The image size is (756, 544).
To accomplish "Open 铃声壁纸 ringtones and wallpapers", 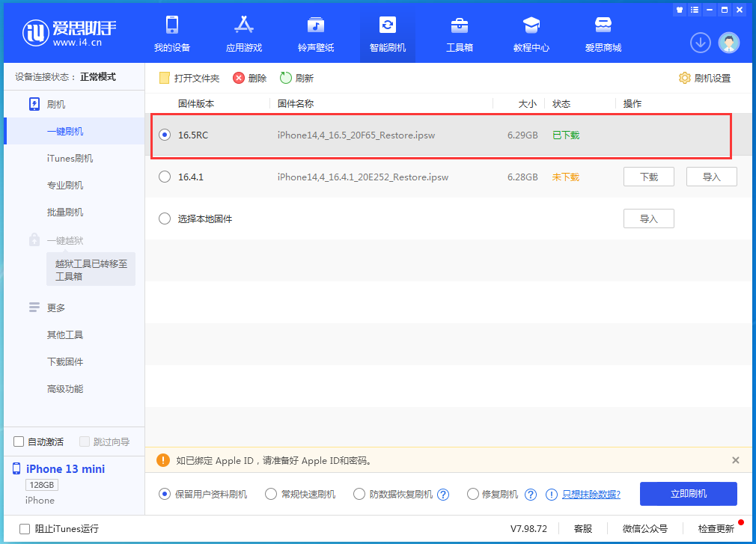I will click(316, 34).
